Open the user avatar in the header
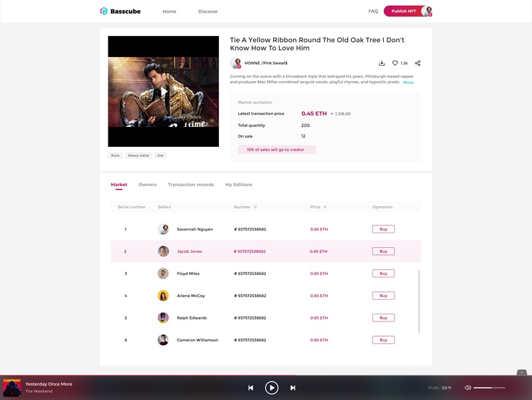This screenshot has width=532, height=400. 427,11
